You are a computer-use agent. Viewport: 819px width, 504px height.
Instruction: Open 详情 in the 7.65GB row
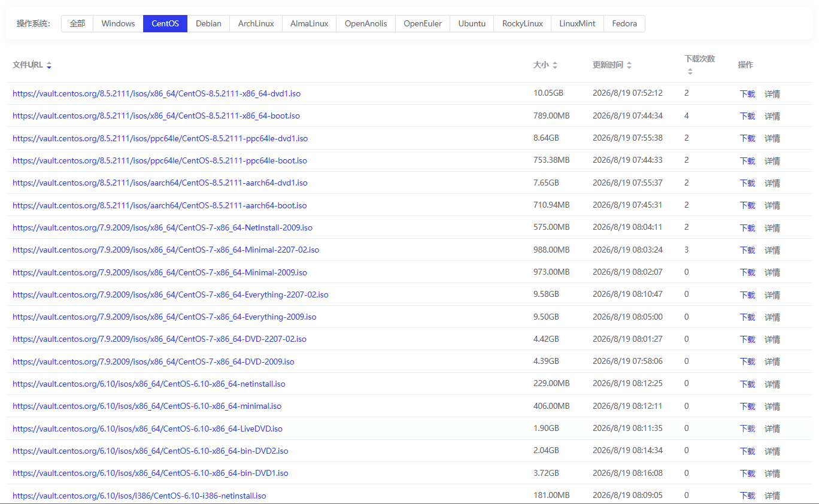pos(772,183)
